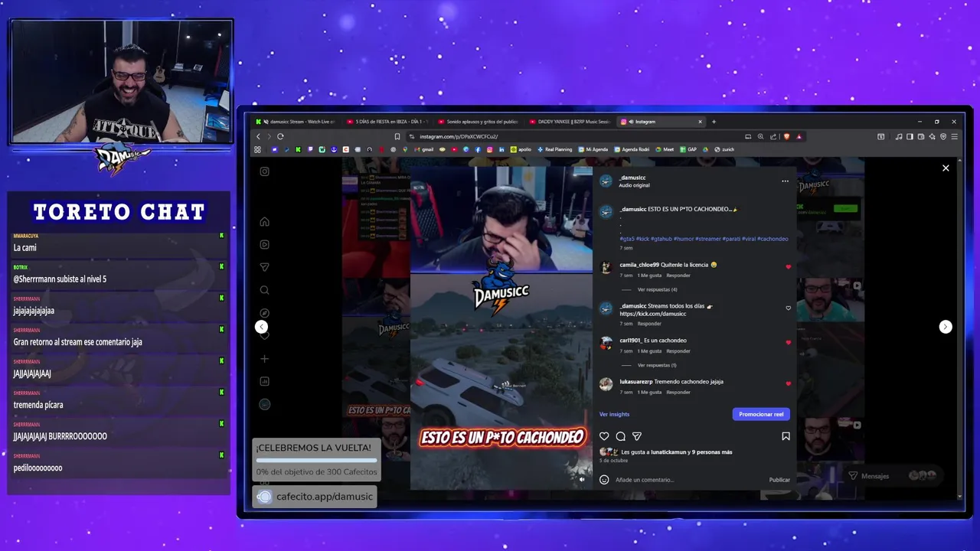Screen dimensions: 980x551
Task: Click 'tremenda pícara' chat message
Action: 38,405
